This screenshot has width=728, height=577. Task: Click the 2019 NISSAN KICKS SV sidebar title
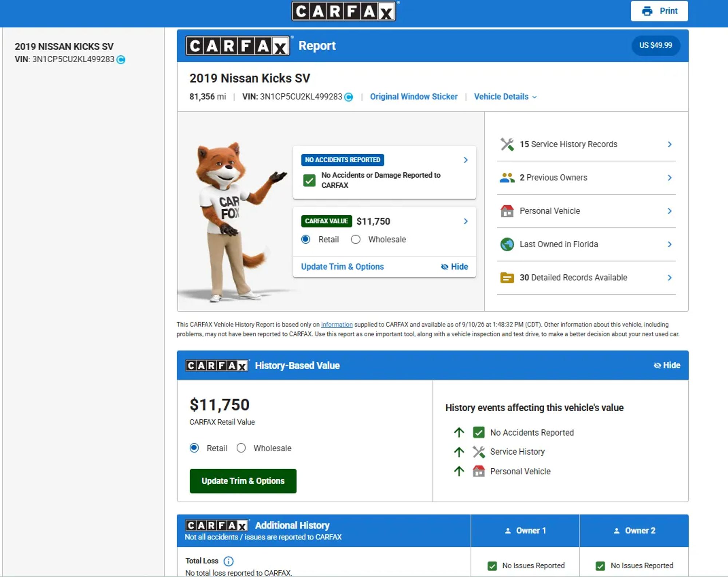pos(64,47)
